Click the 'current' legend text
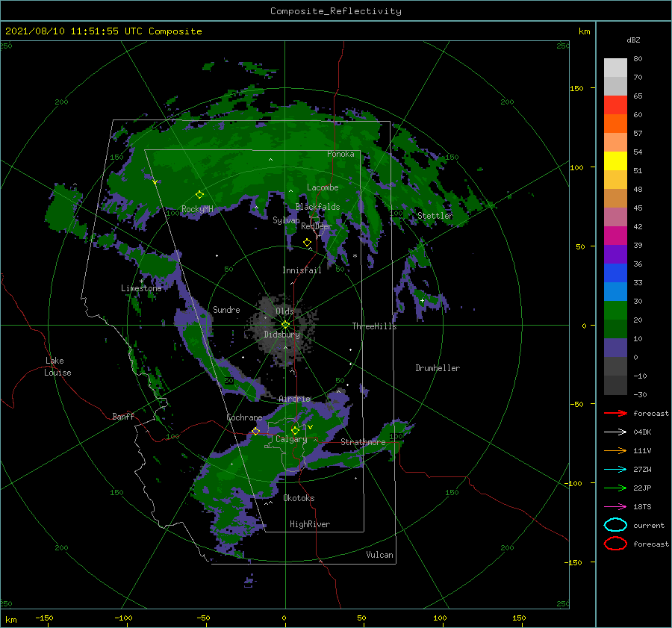672x628 pixels. (x=648, y=525)
